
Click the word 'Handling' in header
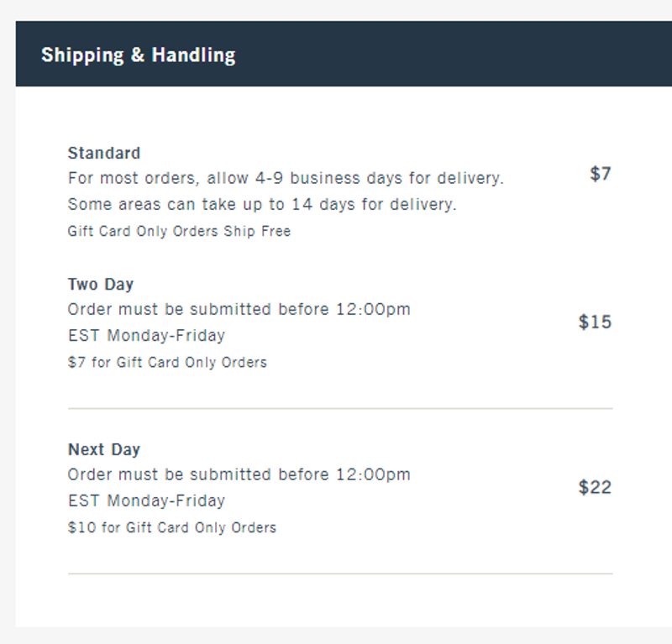click(x=194, y=55)
